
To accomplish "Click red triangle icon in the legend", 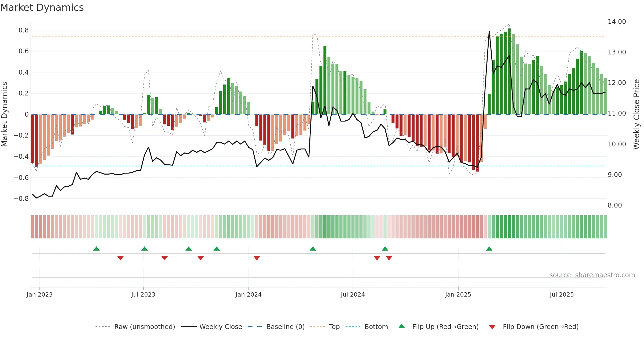I will pyautogui.click(x=492, y=327).
